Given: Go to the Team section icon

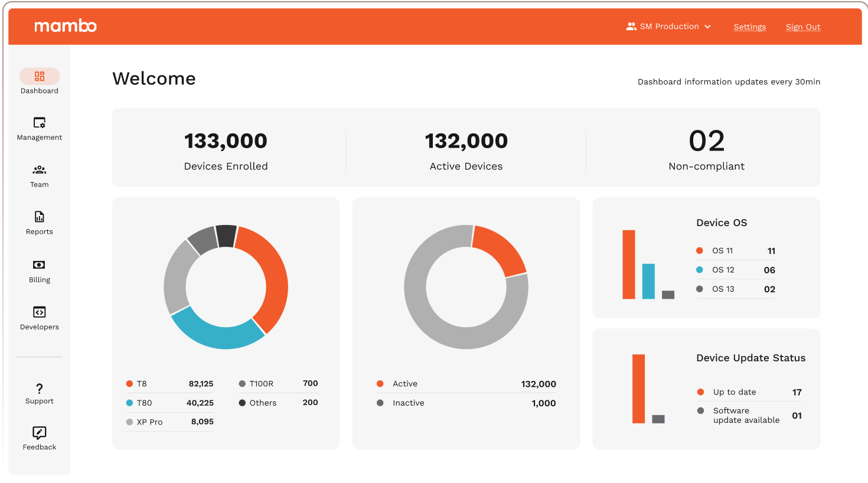Looking at the screenshot, I should pyautogui.click(x=40, y=170).
